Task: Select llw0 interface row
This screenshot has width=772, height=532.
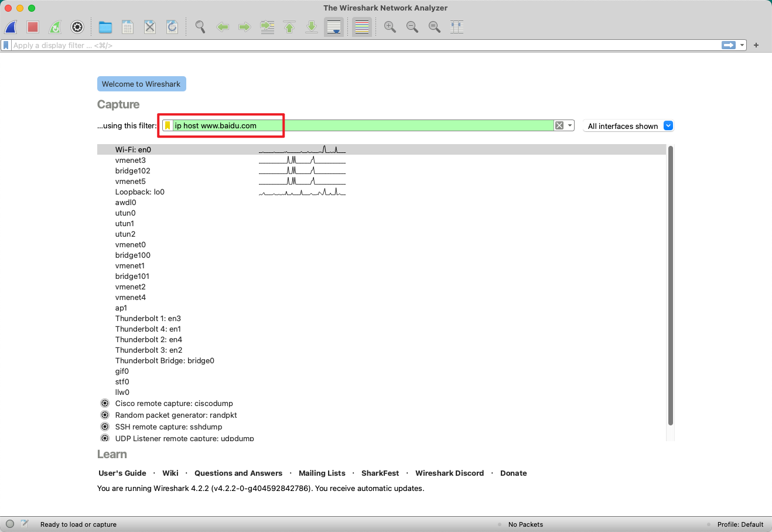Action: point(381,392)
